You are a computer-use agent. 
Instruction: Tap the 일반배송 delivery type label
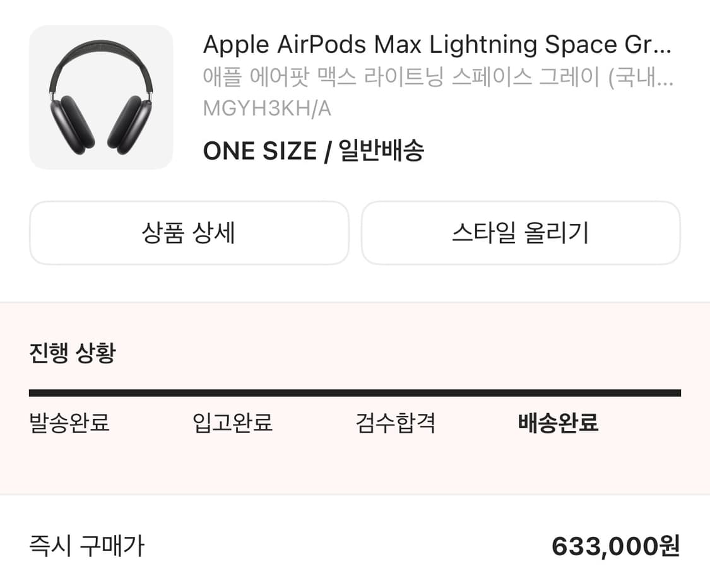point(381,151)
